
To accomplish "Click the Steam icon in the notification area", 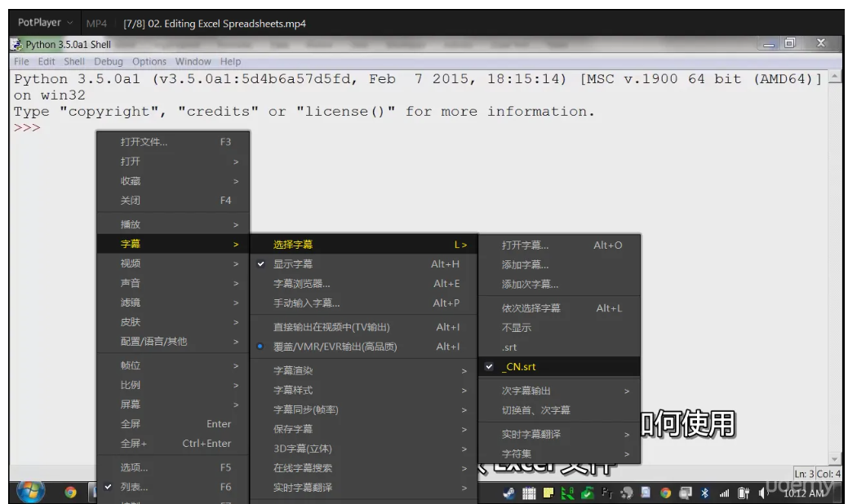I will click(625, 493).
